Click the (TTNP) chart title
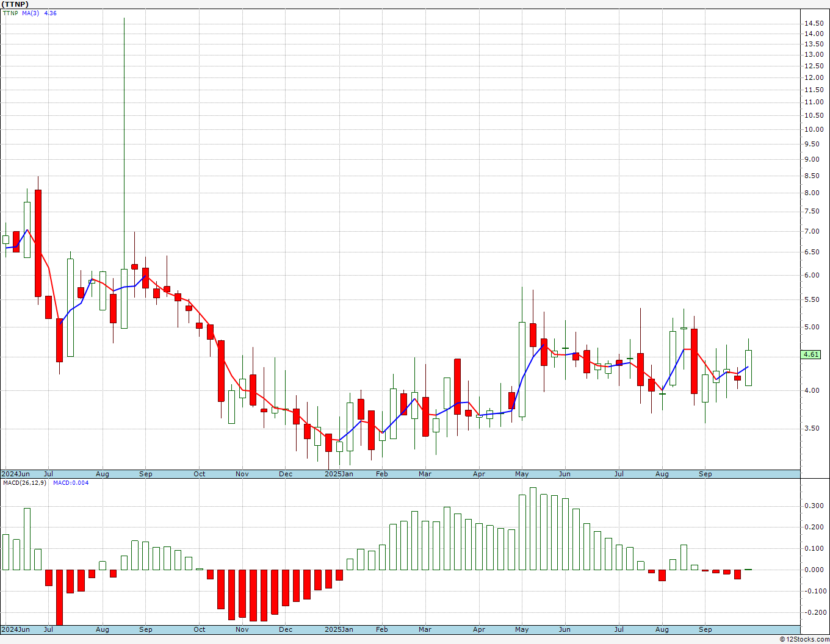Image resolution: width=830 pixels, height=644 pixels. point(15,4)
